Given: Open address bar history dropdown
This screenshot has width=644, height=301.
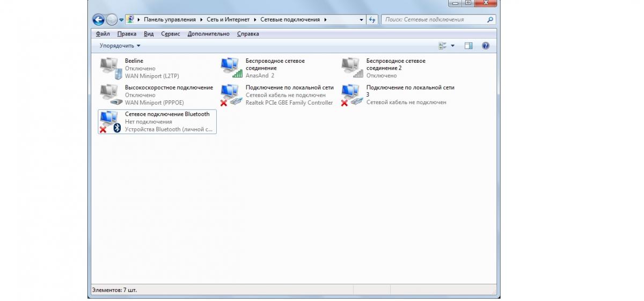Looking at the screenshot, I should pos(361,20).
